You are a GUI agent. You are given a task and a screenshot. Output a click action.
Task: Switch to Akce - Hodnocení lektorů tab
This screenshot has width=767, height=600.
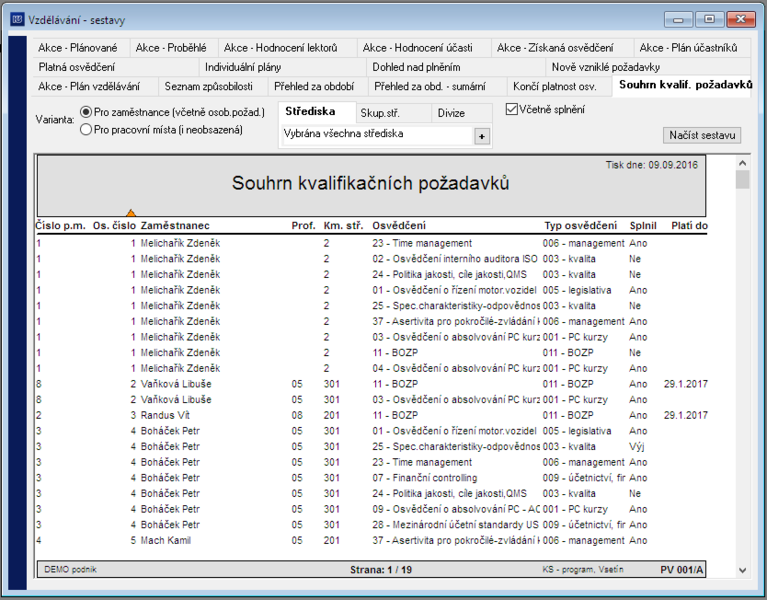click(281, 48)
